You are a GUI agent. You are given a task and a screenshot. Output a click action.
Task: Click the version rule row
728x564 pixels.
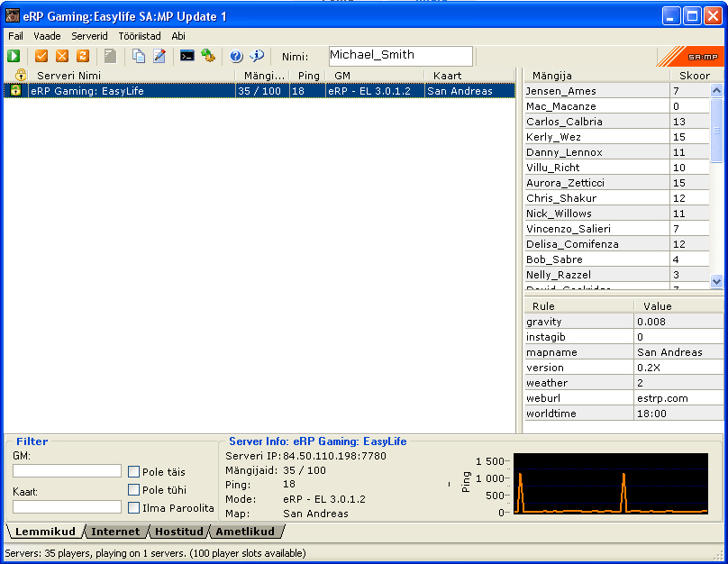pos(624,368)
